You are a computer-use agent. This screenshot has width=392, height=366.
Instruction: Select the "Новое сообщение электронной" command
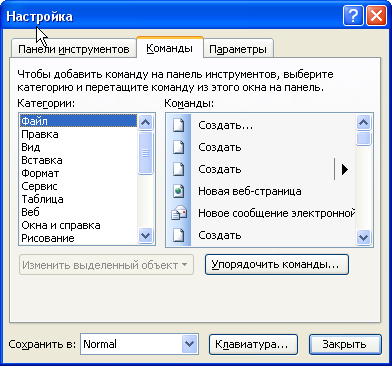coord(261,213)
